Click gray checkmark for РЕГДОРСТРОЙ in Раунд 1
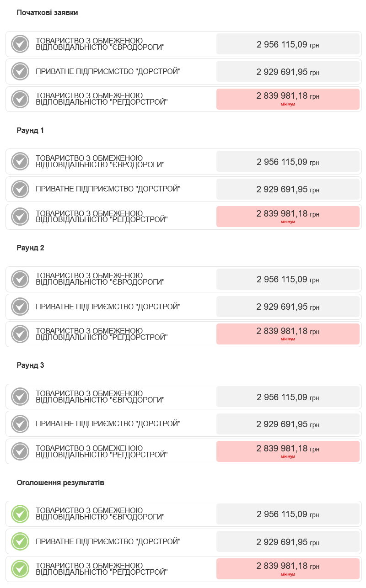 (x=20, y=217)
